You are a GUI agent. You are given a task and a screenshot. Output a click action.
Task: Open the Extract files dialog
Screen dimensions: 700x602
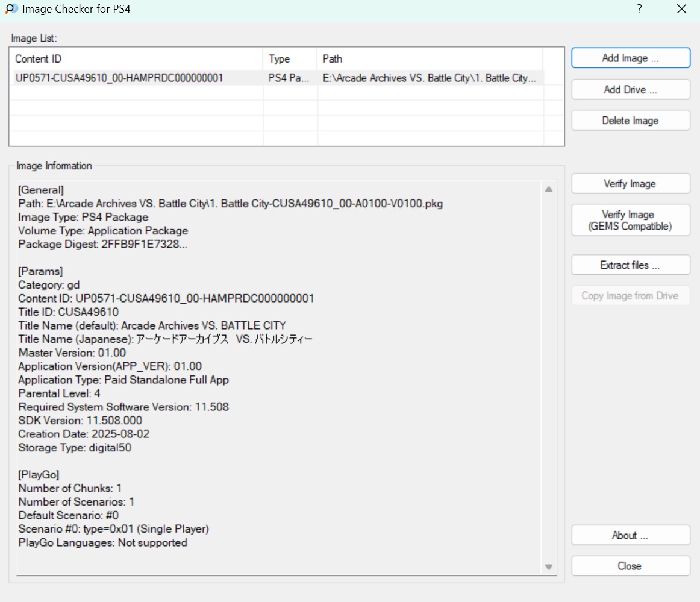(630, 265)
